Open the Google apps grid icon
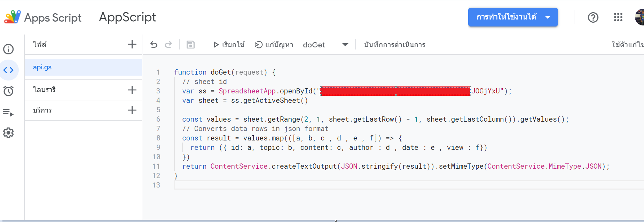 [x=618, y=17]
